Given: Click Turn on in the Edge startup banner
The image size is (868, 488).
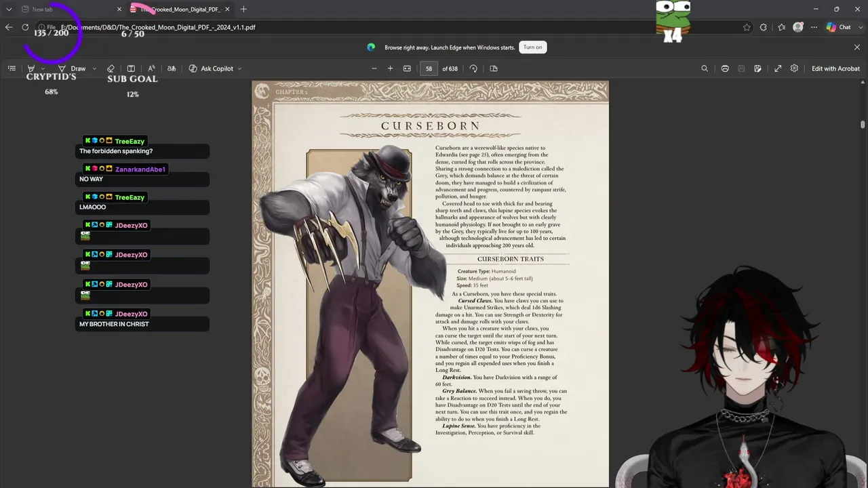Looking at the screenshot, I should click(x=533, y=47).
